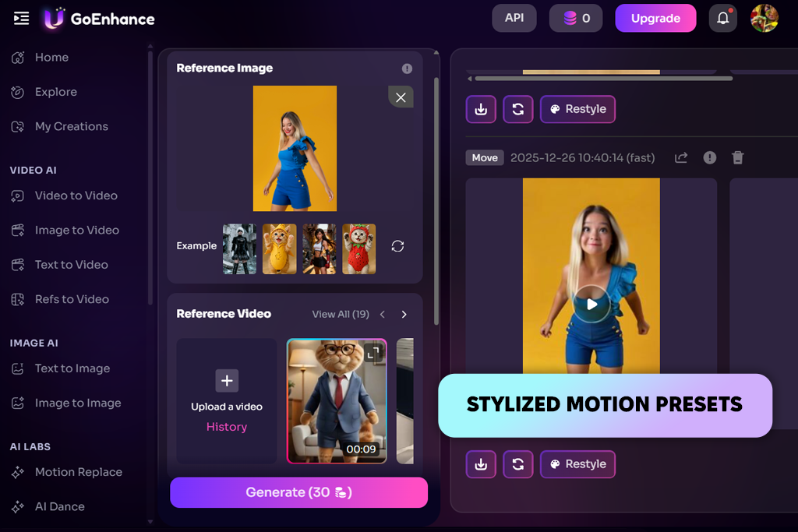
Task: Select Refs to Video tool
Action: pyautogui.click(x=72, y=300)
